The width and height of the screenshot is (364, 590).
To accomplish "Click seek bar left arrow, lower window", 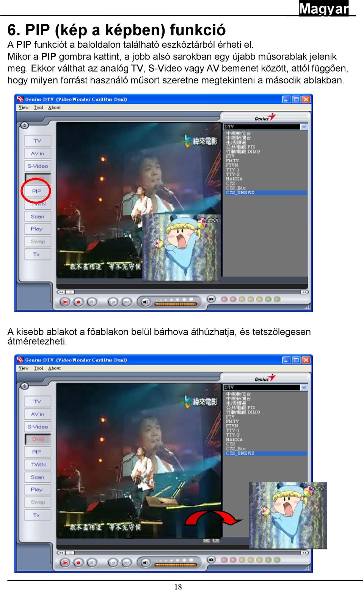I will pos(61,553).
